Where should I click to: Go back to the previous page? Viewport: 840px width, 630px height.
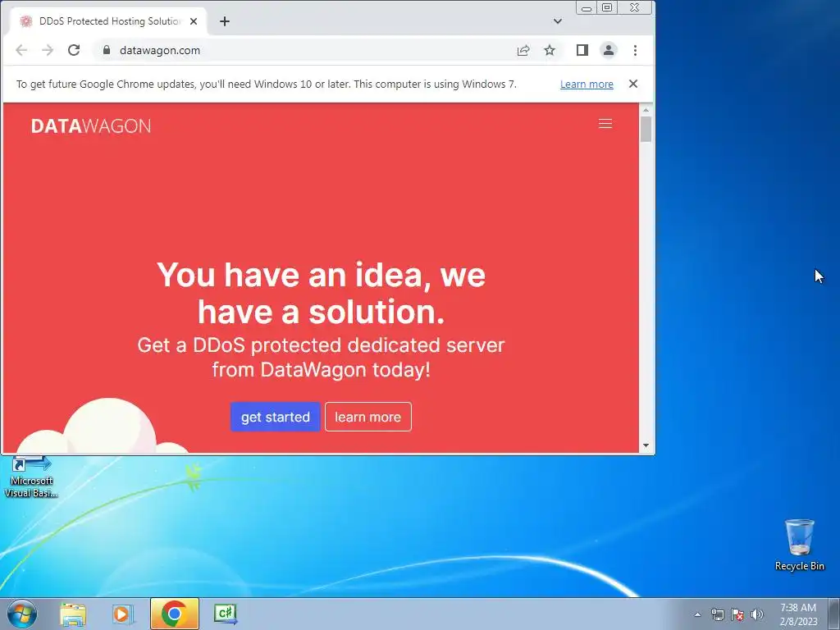coord(21,50)
